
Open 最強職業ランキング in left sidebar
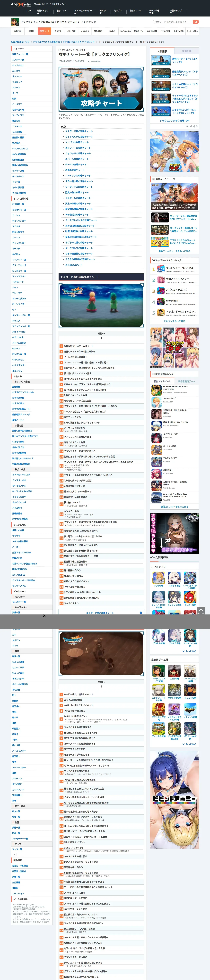click(21, 415)
